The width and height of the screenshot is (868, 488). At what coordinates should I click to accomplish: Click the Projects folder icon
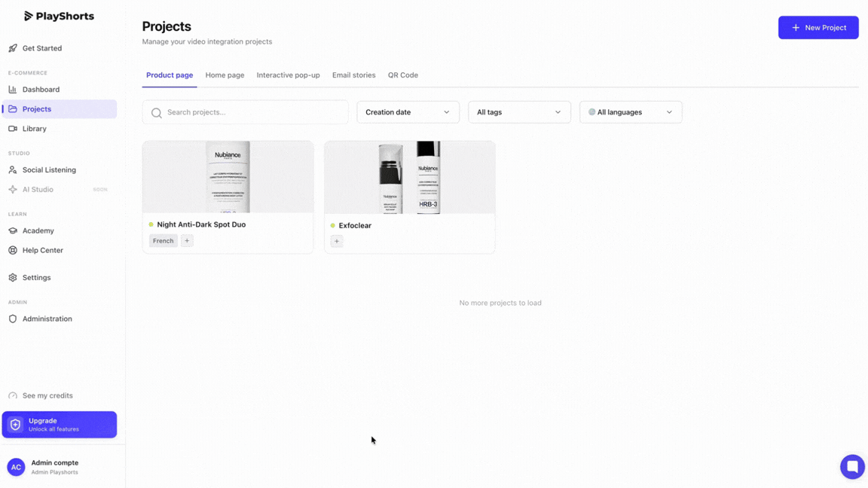point(13,109)
